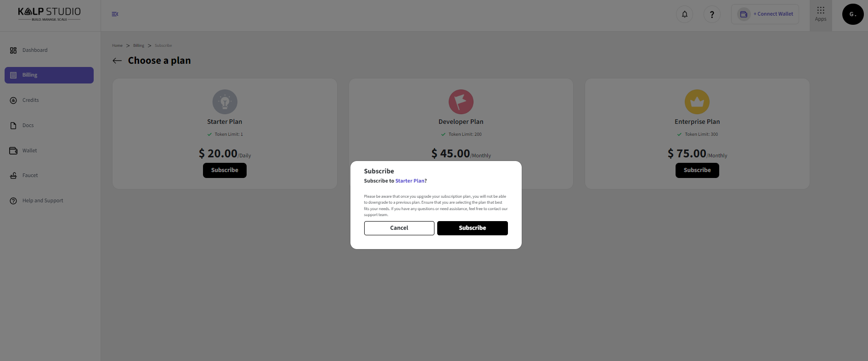
Task: Click the question mark help icon
Action: coord(712,14)
